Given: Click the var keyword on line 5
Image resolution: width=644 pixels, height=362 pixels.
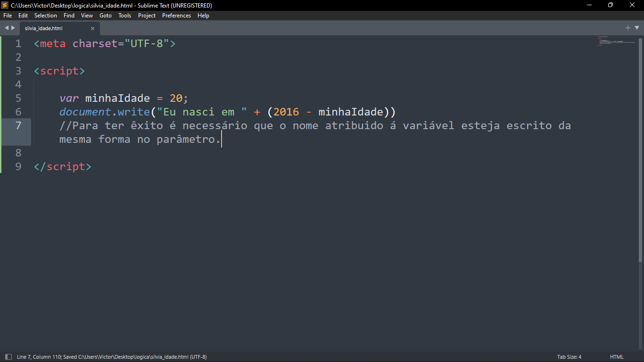Looking at the screenshot, I should click(x=69, y=99).
